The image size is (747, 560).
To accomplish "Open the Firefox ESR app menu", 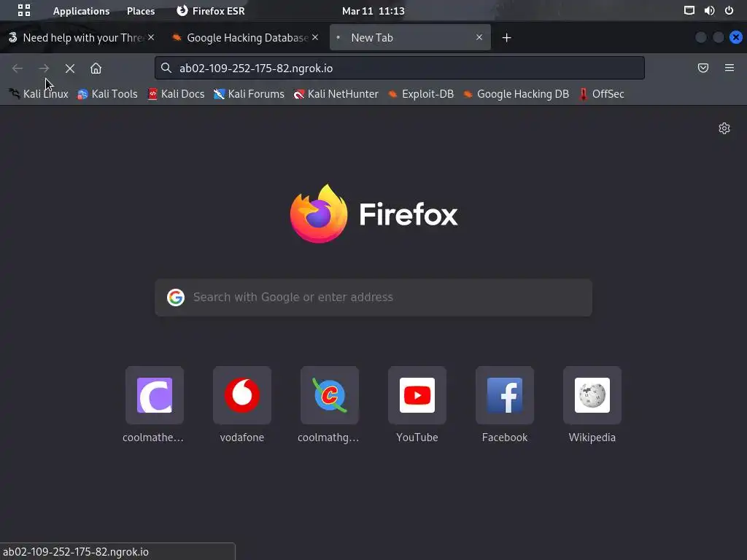I will (211, 11).
